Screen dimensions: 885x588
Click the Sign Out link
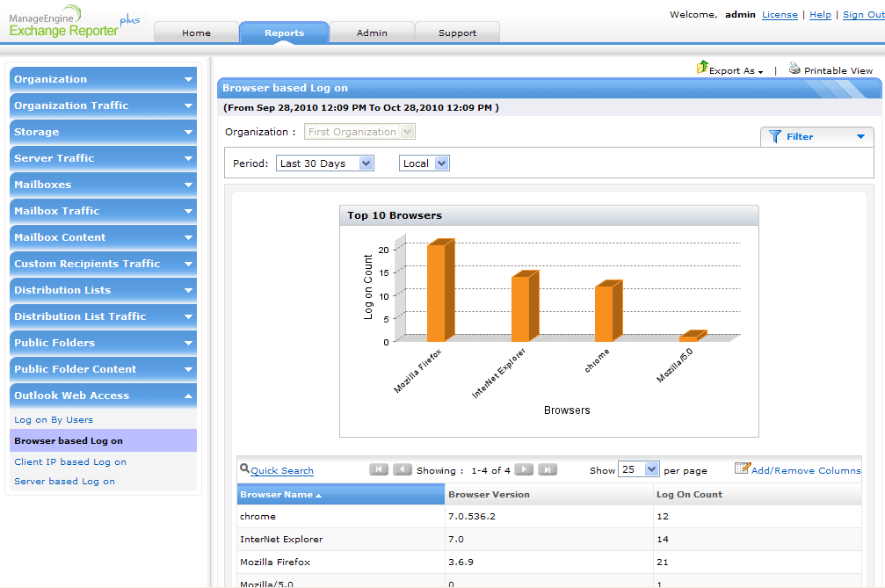pyautogui.click(x=863, y=15)
